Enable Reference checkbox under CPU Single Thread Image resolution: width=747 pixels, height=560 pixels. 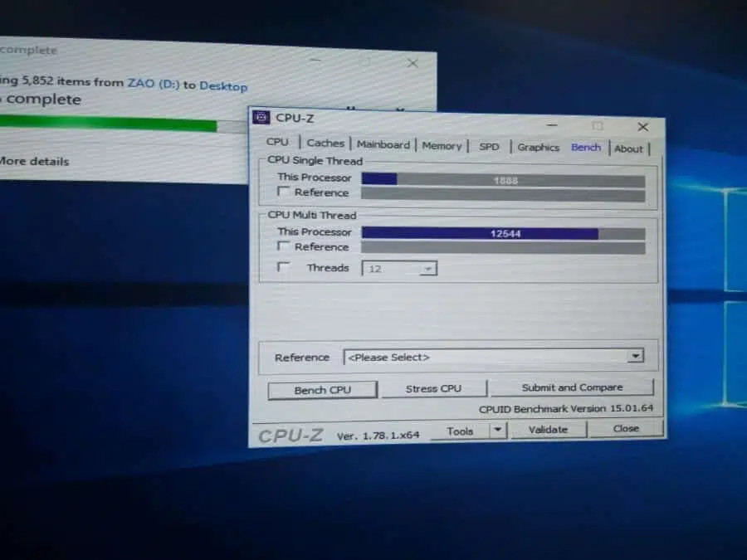[284, 192]
